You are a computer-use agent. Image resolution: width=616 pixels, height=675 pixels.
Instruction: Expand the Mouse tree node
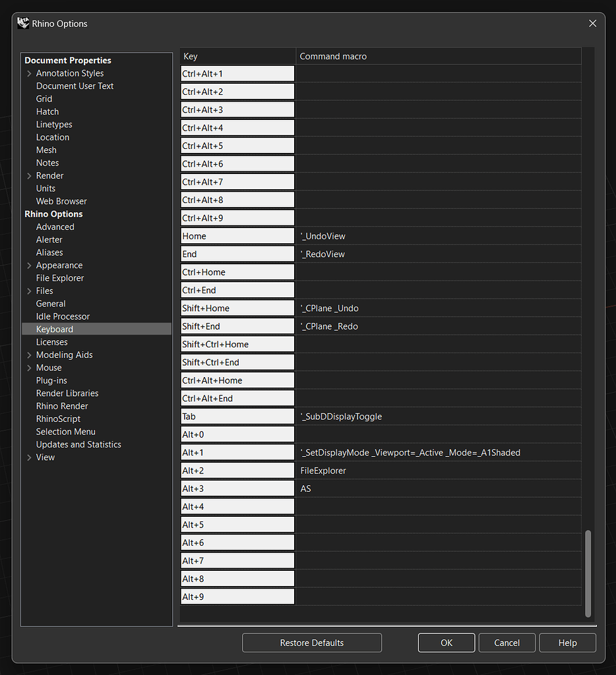click(x=29, y=368)
